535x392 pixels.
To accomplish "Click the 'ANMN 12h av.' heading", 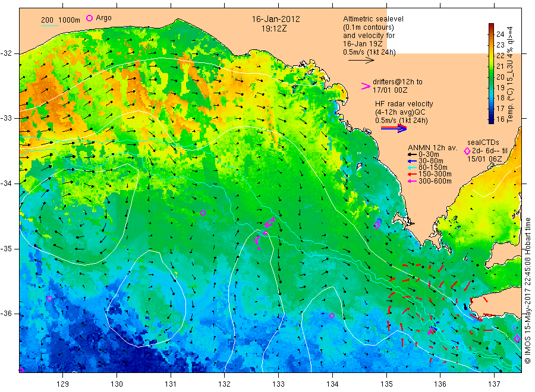I will [433, 148].
